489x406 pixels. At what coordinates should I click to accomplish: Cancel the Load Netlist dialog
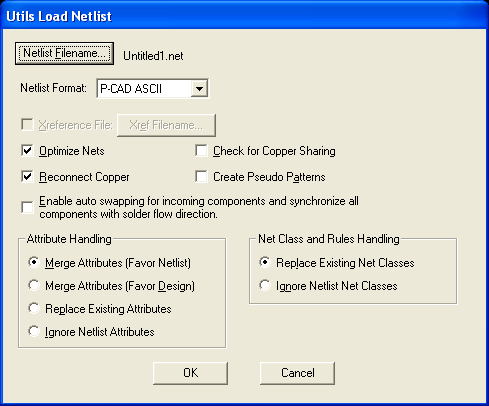pos(297,373)
